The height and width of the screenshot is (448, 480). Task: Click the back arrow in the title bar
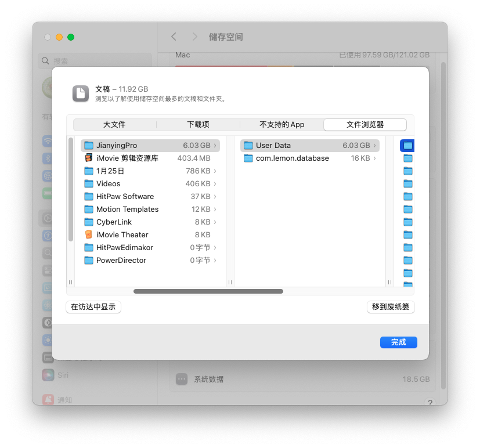[x=174, y=37]
